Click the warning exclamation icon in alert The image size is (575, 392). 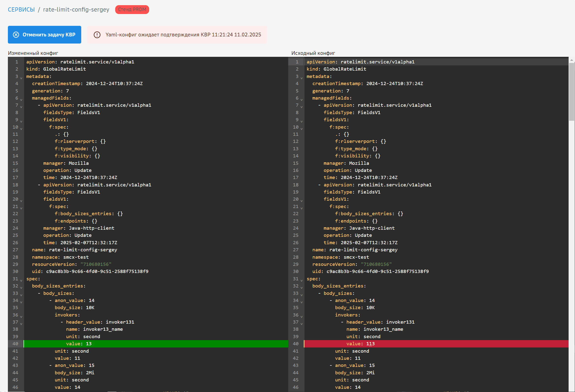pyautogui.click(x=97, y=35)
